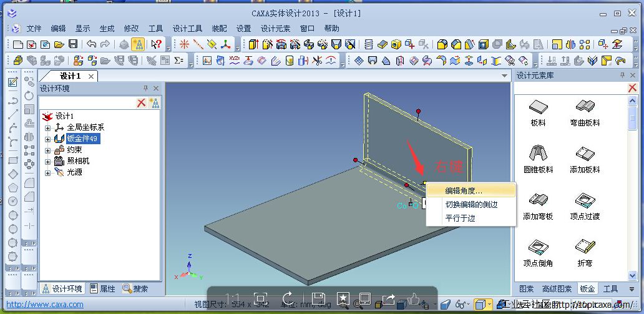Image resolution: width=644 pixels, height=314 pixels.
Task: Select the red starburst positioning tool
Action: pyautogui.click(x=184, y=44)
